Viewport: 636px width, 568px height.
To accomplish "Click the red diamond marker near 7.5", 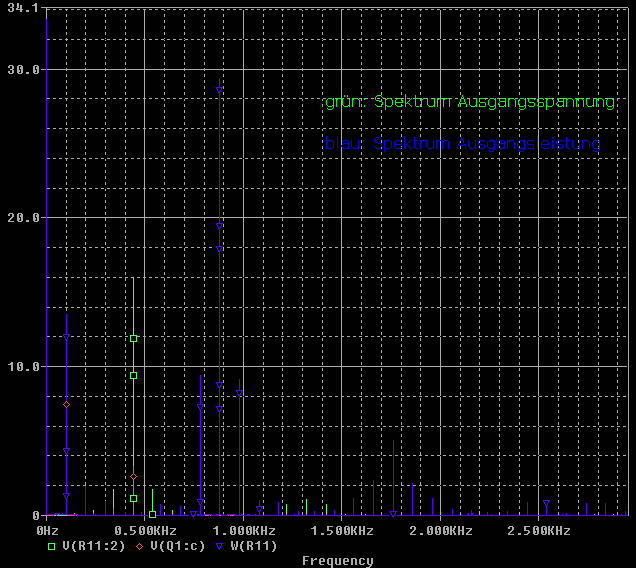I will click(67, 404).
